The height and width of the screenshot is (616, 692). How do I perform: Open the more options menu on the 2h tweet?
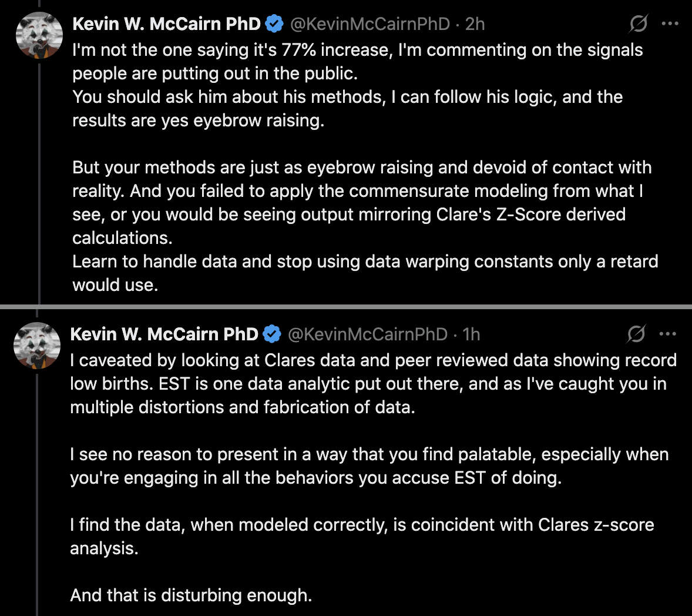(x=670, y=24)
